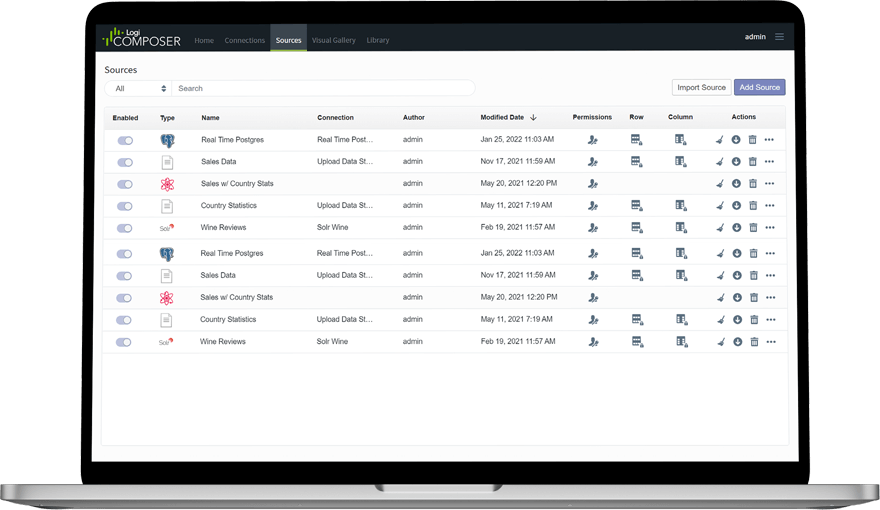Click the download icon in the first table row
The width and height of the screenshot is (880, 510).
tap(736, 140)
